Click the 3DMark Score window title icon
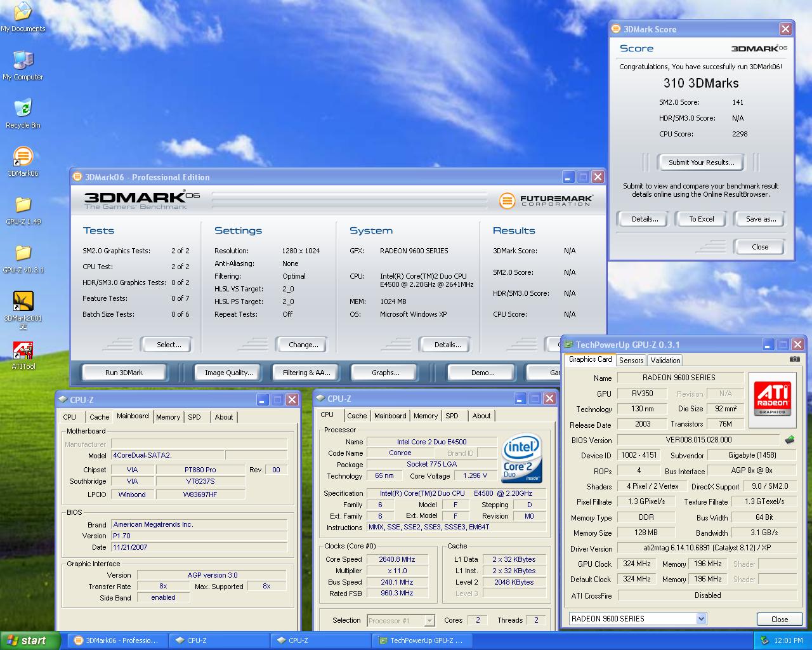 coord(616,29)
